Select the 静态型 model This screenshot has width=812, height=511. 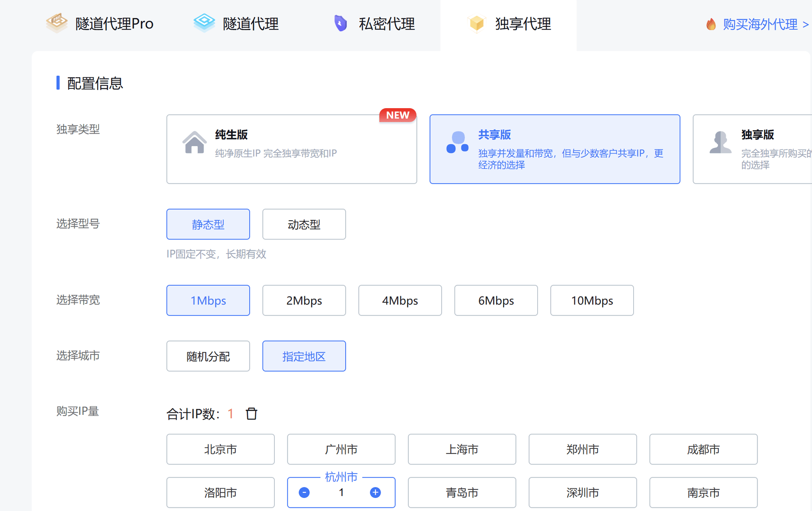pyautogui.click(x=208, y=224)
